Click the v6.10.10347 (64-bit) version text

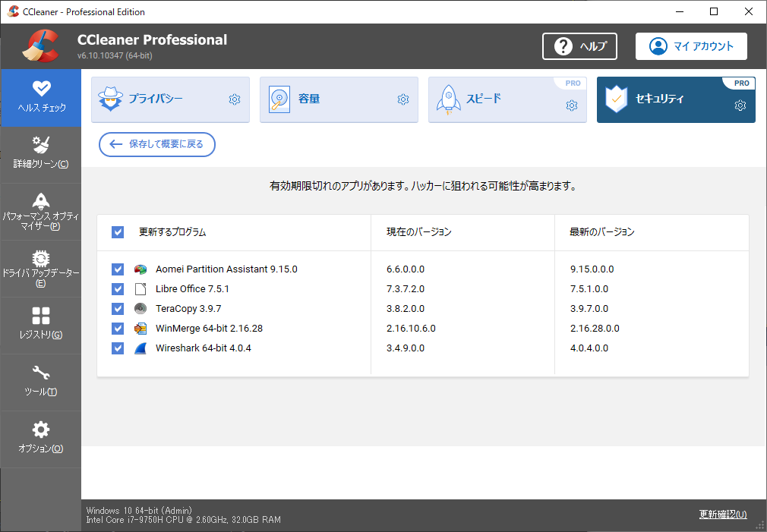(115, 55)
